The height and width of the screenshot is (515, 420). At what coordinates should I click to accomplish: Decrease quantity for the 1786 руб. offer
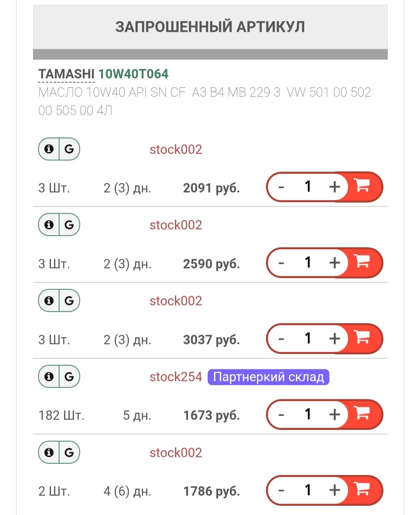pos(282,491)
